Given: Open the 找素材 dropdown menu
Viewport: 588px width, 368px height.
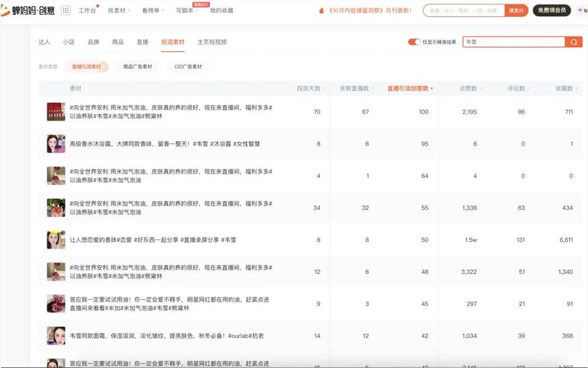Looking at the screenshot, I should point(117,10).
